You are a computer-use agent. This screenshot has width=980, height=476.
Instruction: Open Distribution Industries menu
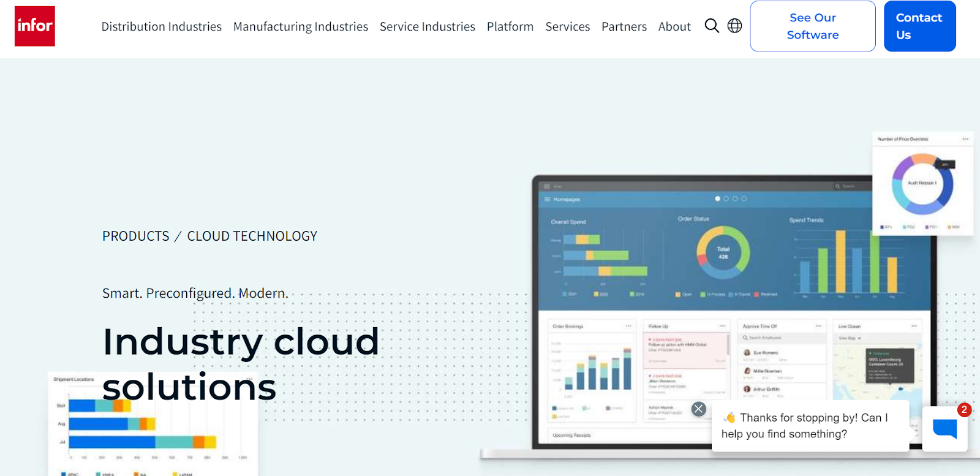coord(162,26)
